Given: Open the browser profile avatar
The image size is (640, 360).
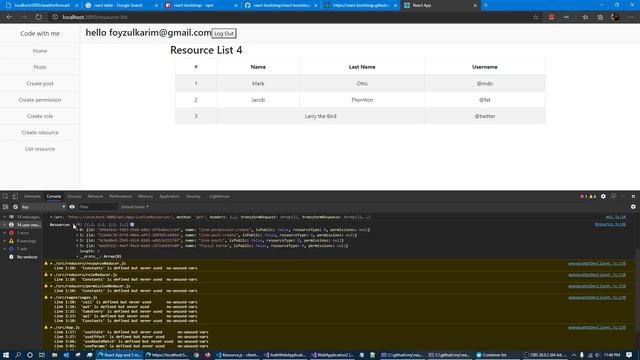Looking at the screenshot, I should click(615, 17).
